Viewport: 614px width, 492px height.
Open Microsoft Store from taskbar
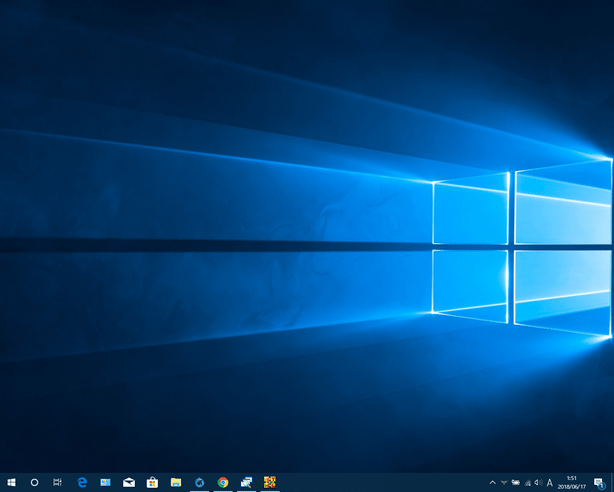pyautogui.click(x=152, y=482)
